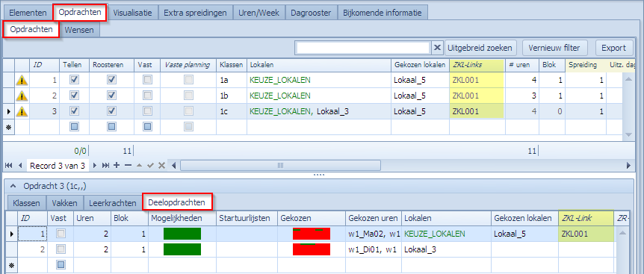The height and width of the screenshot is (274, 644).
Task: Switch to the Wensen sub-tab
Action: [x=79, y=30]
